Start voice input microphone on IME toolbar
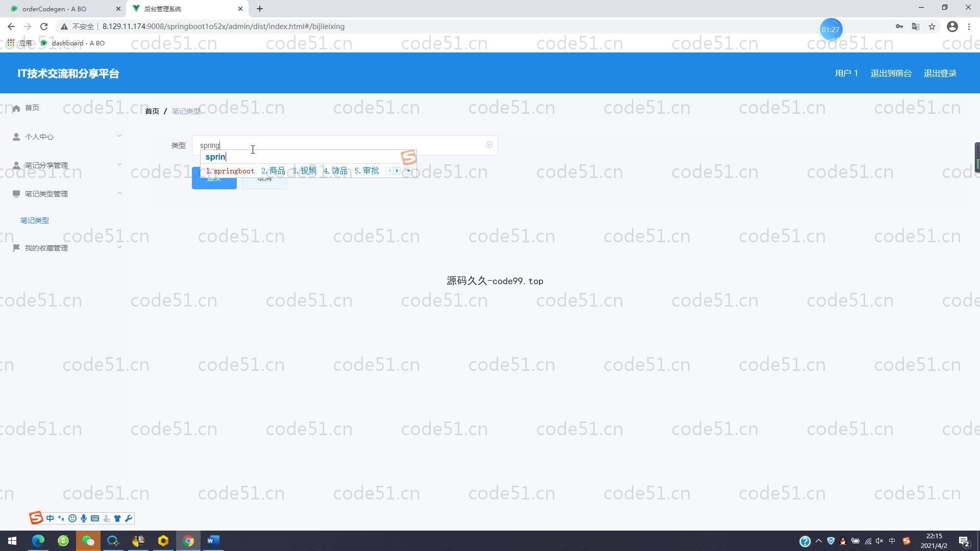This screenshot has height=551, width=980. (84, 518)
